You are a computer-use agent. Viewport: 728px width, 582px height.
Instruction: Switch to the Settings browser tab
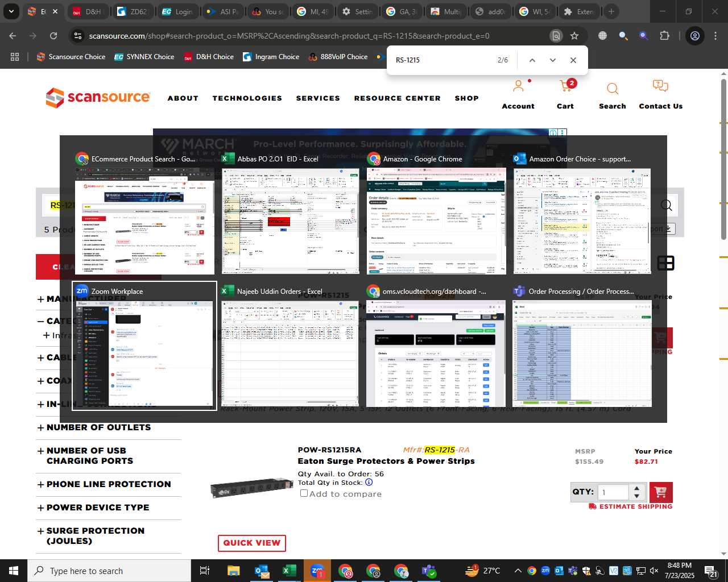click(358, 11)
